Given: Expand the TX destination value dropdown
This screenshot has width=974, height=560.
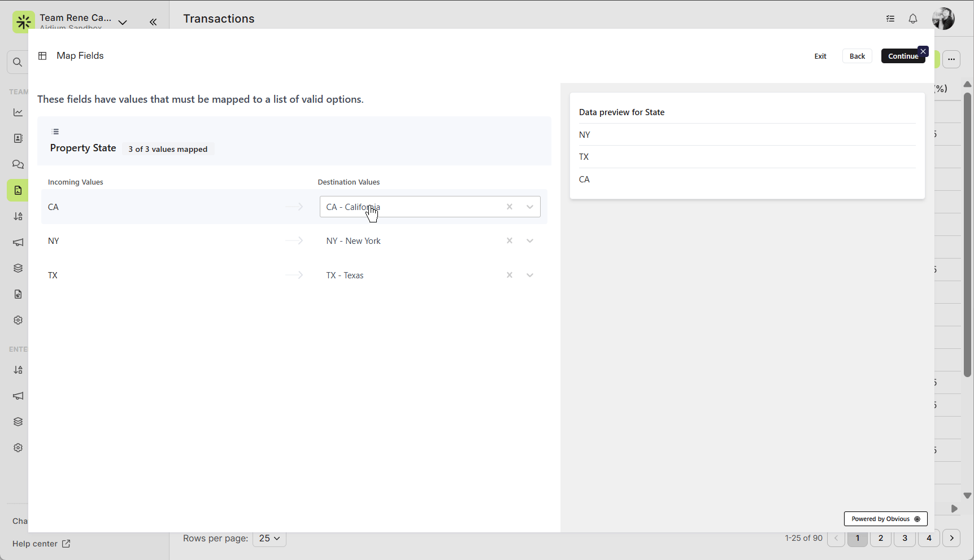Looking at the screenshot, I should pos(530,275).
